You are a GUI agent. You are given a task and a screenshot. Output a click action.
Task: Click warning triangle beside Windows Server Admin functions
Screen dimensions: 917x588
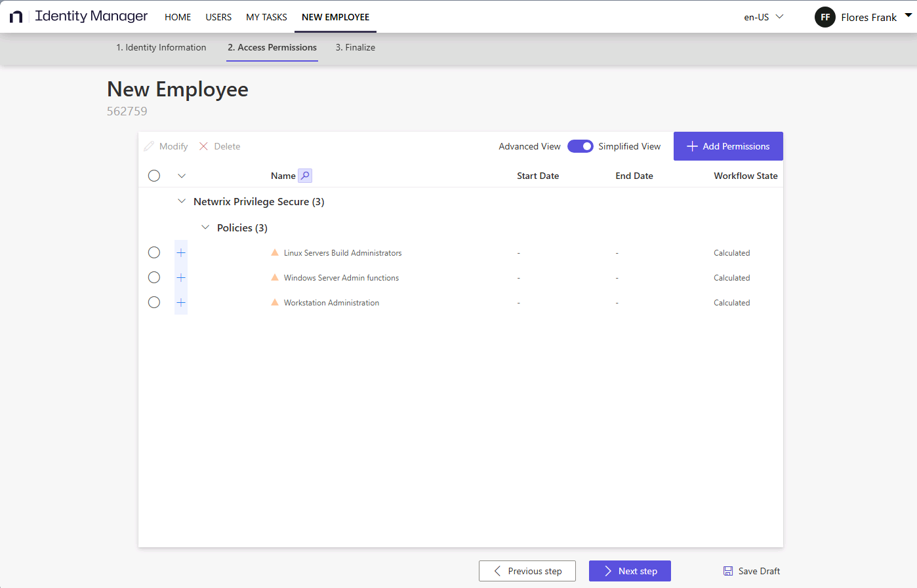point(275,277)
